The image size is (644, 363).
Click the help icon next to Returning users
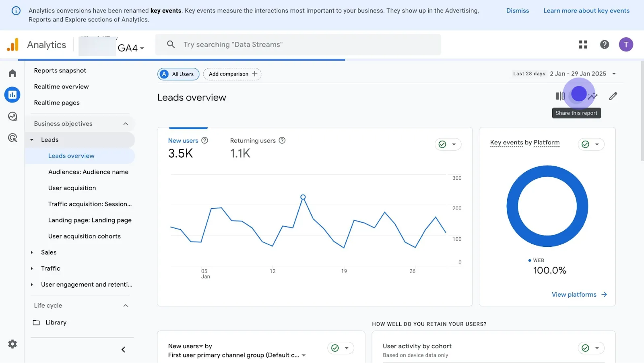[x=282, y=141]
